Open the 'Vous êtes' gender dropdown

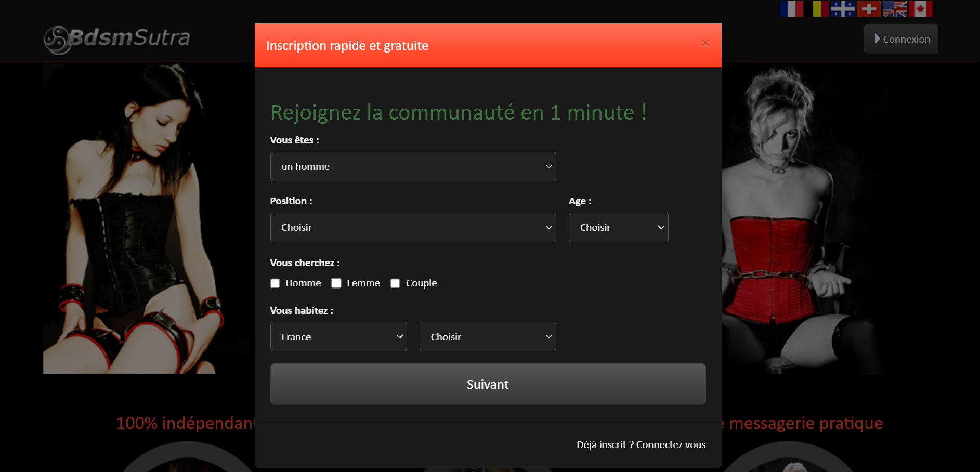[413, 167]
